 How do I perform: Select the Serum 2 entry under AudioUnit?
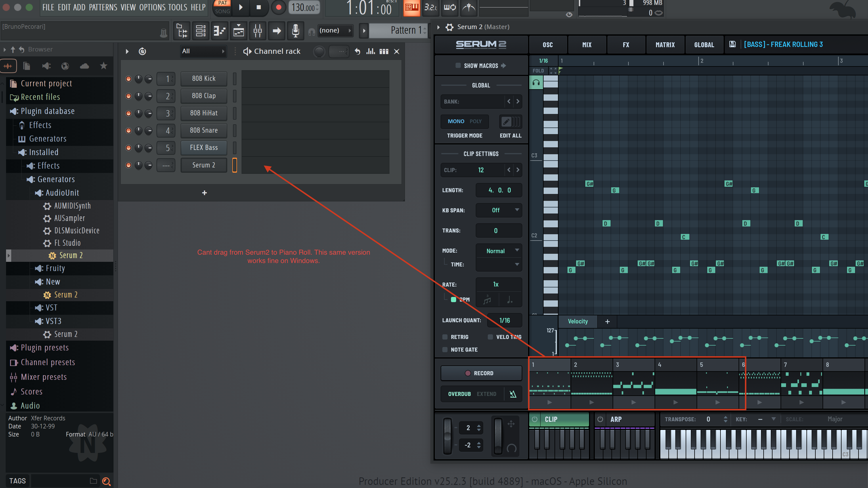tap(71, 255)
